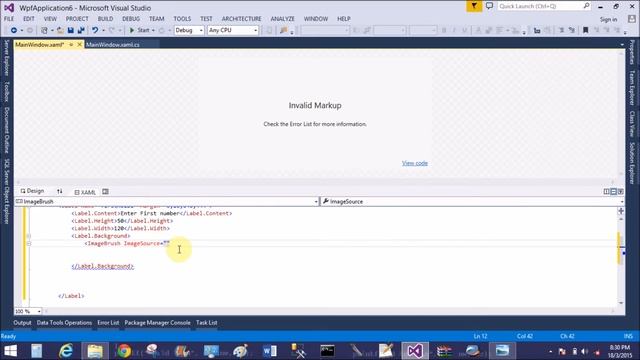The image size is (640, 360).
Task: Click the Save floppy disk icon
Action: (71, 30)
